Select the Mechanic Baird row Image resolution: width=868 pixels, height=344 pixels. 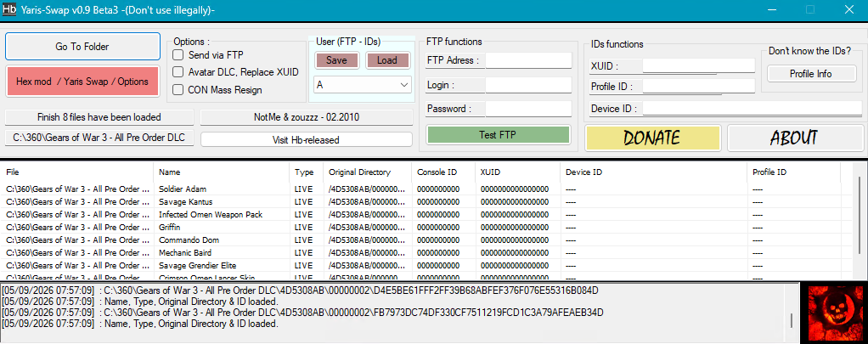426,252
